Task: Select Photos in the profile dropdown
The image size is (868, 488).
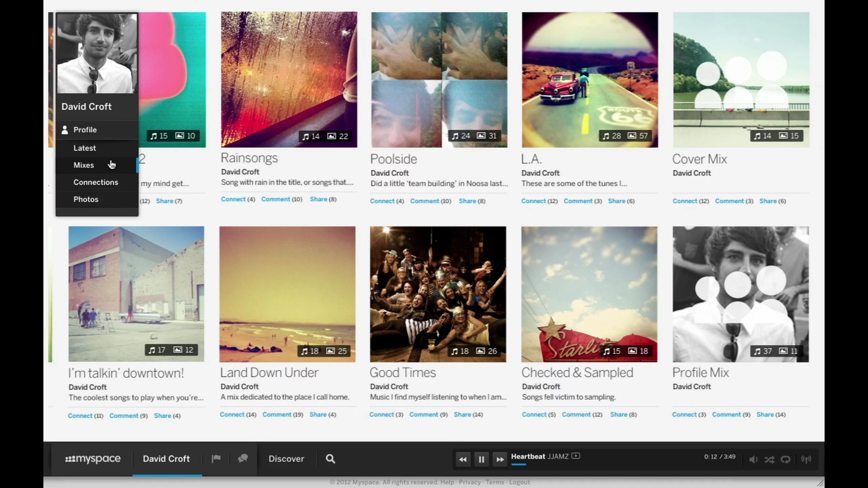Action: click(x=86, y=199)
